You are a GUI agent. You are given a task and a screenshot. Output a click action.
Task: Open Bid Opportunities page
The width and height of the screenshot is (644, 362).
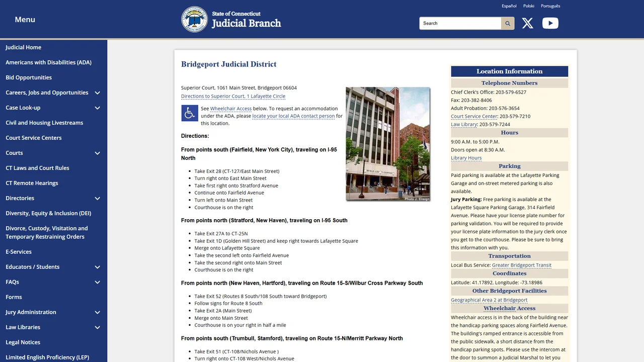click(x=29, y=77)
